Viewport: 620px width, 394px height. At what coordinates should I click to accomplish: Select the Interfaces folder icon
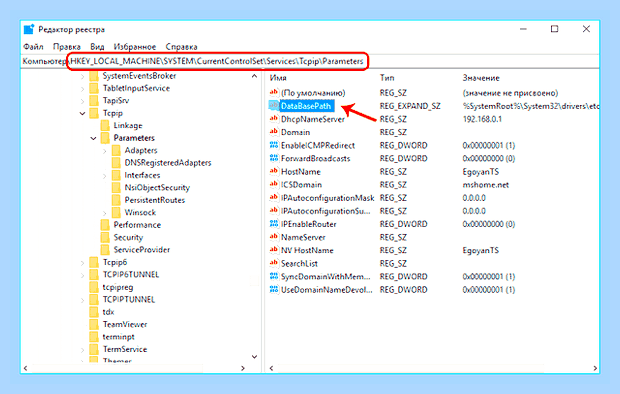tap(116, 175)
